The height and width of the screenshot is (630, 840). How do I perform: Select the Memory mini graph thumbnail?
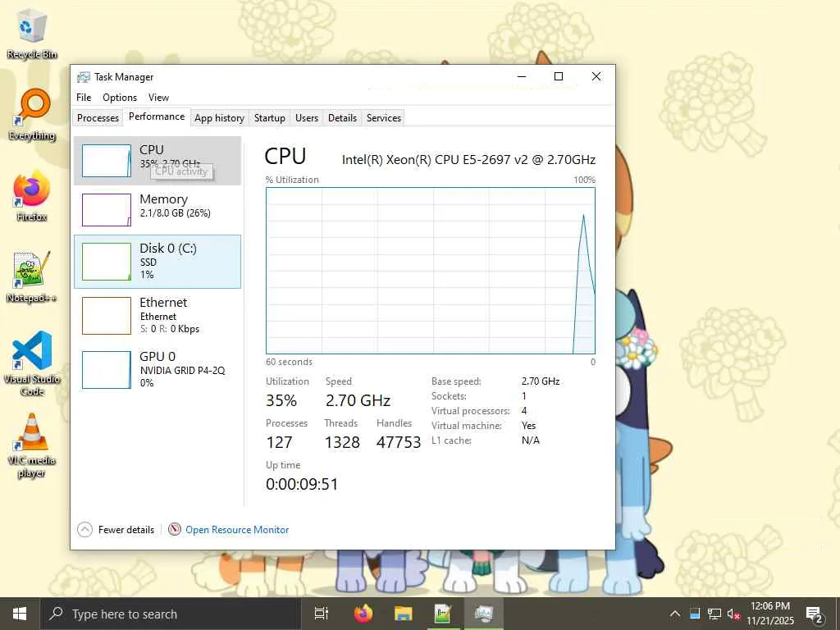tap(106, 210)
